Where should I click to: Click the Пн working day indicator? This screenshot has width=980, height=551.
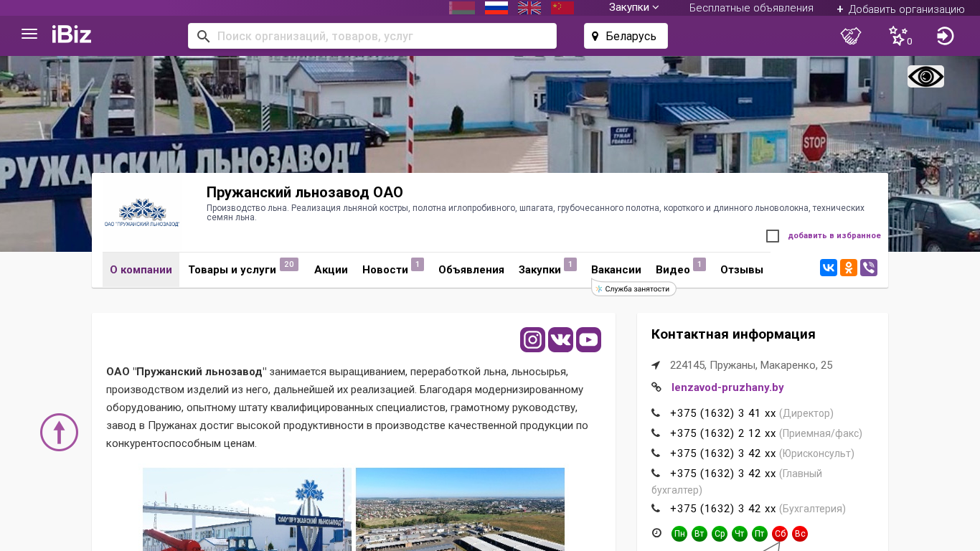679,534
